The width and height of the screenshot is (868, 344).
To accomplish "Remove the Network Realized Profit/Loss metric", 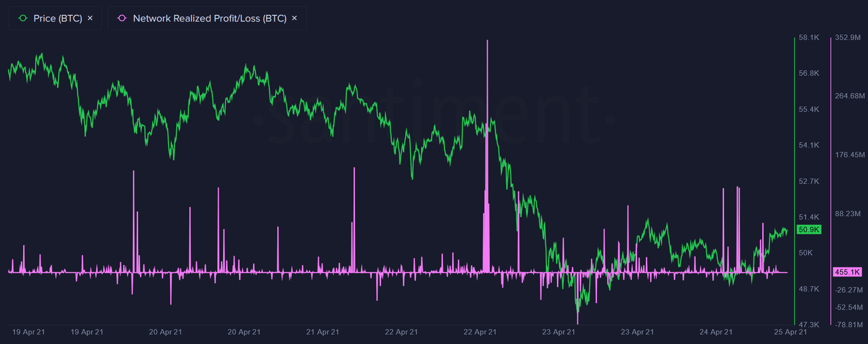I will [x=294, y=18].
